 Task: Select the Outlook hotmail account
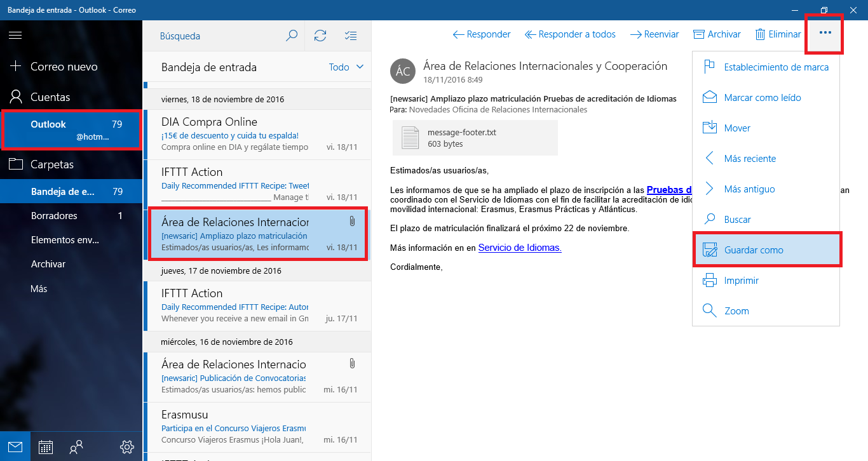[71, 130]
